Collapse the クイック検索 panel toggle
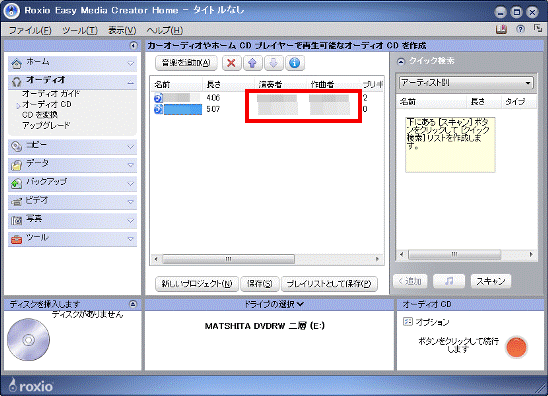This screenshot has height=396, width=548. [x=401, y=62]
